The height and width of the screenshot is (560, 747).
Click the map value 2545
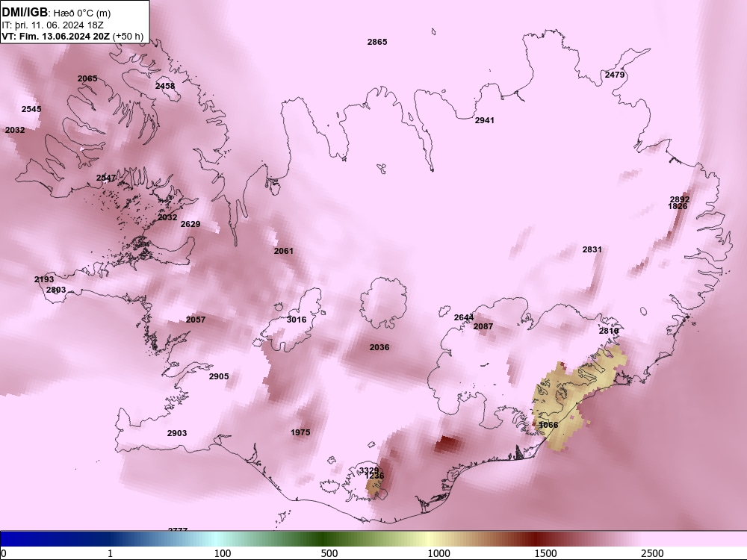pos(31,109)
